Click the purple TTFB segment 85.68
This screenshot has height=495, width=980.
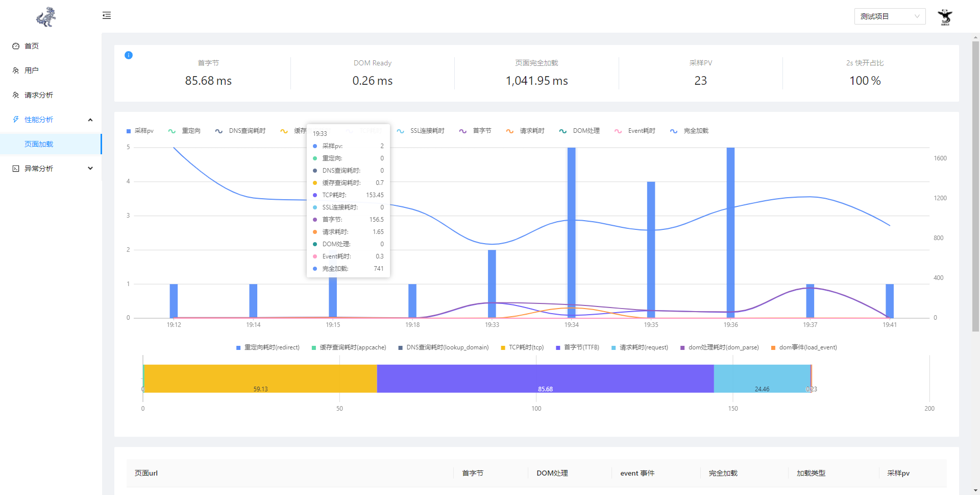pos(545,379)
